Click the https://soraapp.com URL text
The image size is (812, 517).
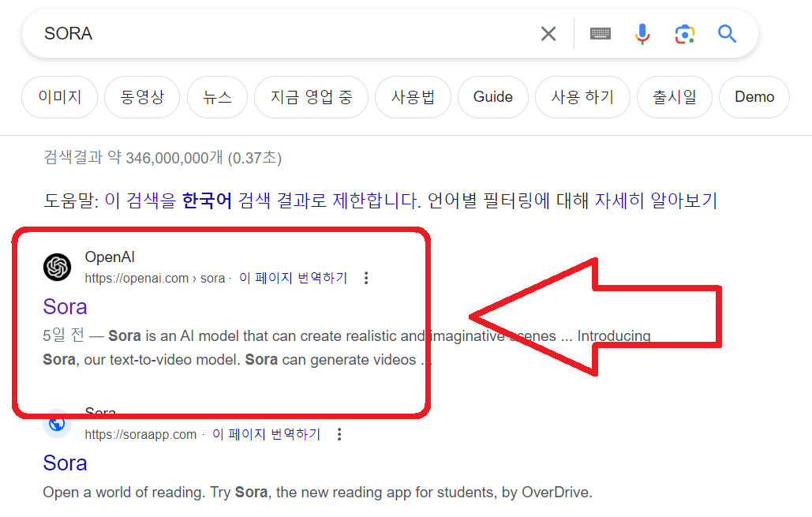(x=140, y=434)
